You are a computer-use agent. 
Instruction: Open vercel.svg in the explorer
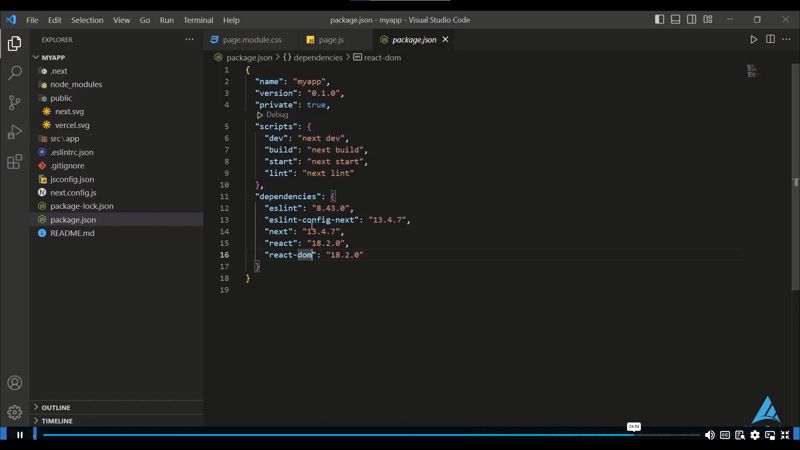point(117,125)
